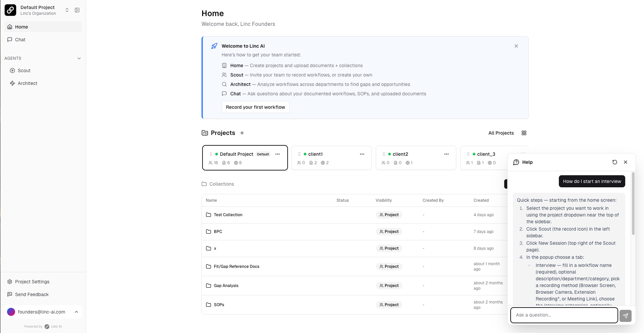This screenshot has height=333, width=644.
Task: View All Projects
Action: tap(501, 133)
